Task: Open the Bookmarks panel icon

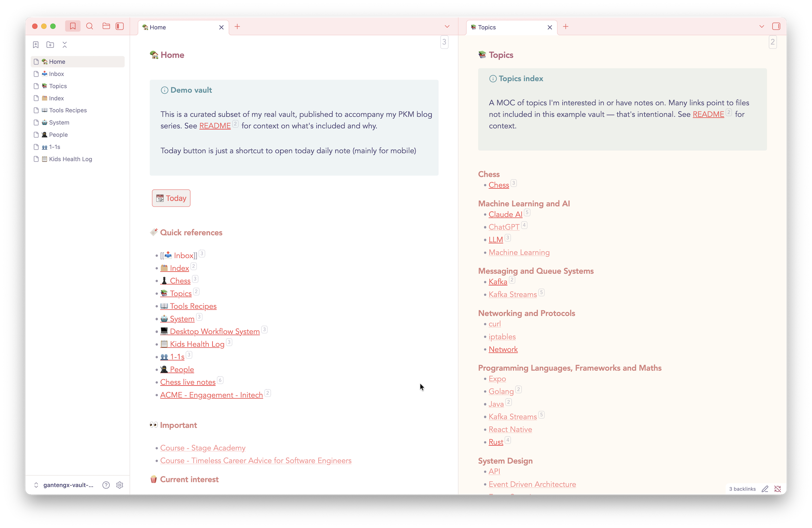Action: (x=73, y=26)
